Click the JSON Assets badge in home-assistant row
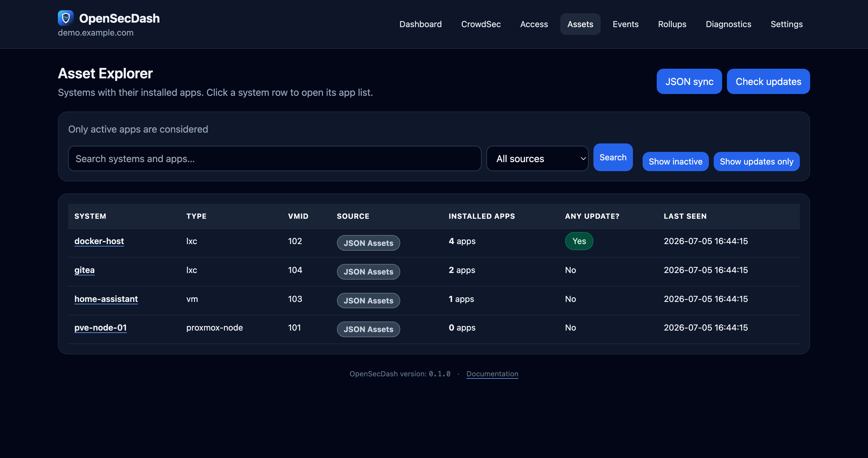The width and height of the screenshot is (868, 458). tap(368, 300)
